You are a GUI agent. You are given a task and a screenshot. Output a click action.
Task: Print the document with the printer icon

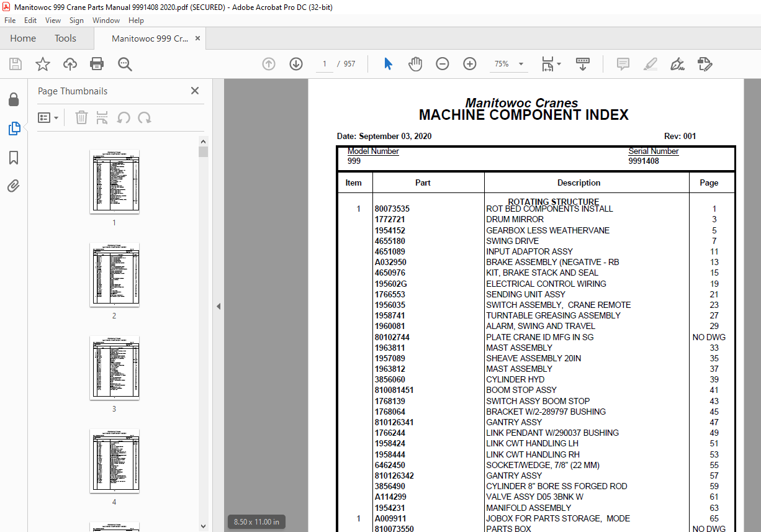(x=97, y=64)
